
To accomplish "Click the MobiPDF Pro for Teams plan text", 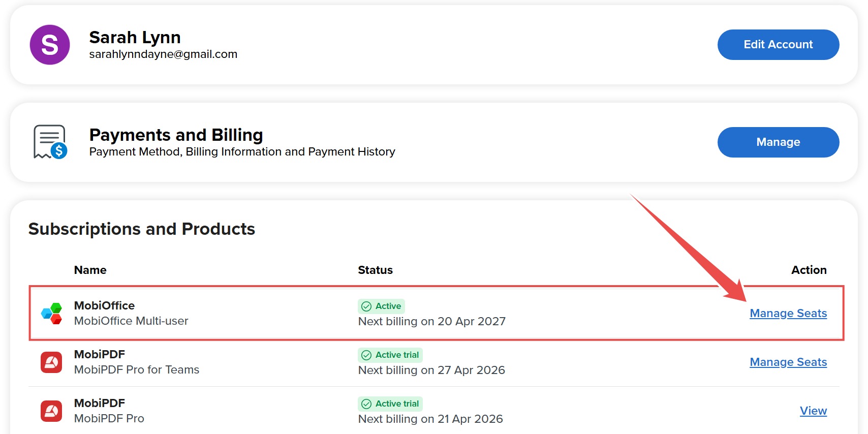I will click(x=137, y=369).
